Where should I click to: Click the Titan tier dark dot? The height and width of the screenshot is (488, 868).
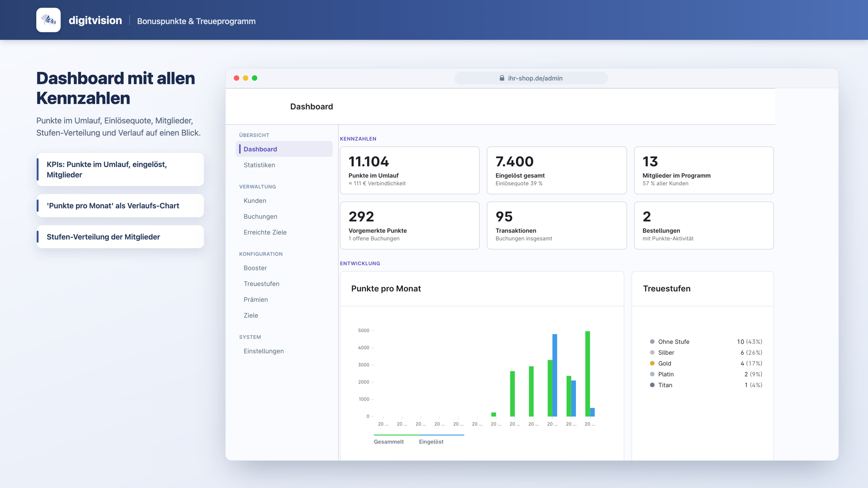point(652,385)
